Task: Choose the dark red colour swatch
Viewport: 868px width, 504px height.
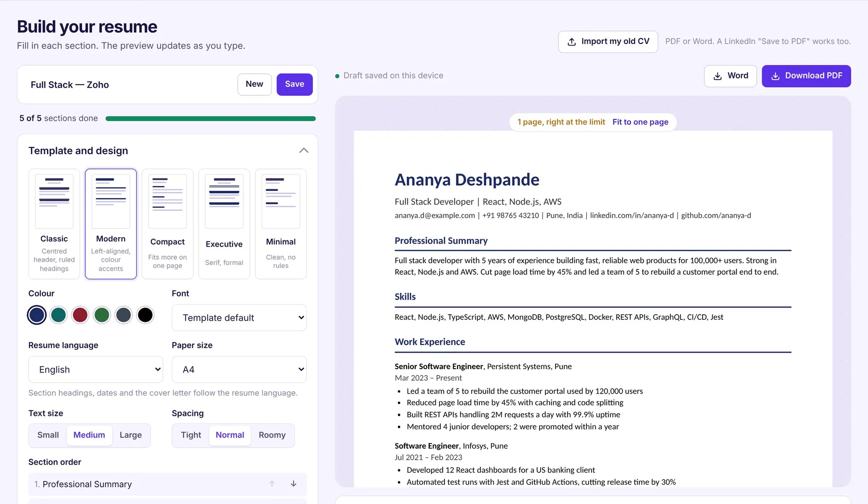Action: point(80,315)
